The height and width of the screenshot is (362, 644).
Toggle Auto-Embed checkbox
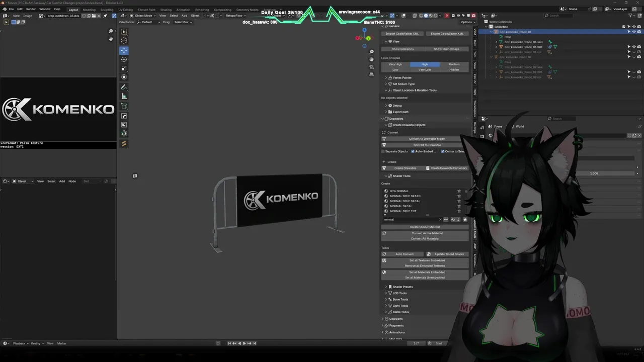pyautogui.click(x=413, y=151)
